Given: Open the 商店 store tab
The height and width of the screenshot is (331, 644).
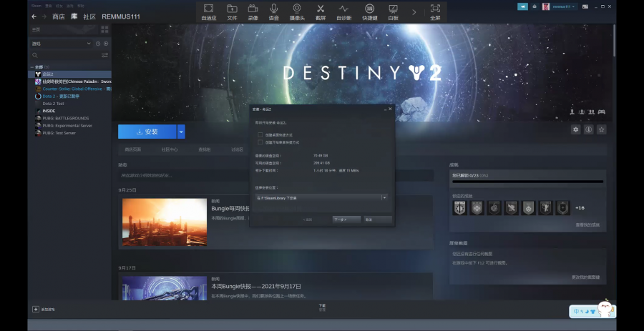Looking at the screenshot, I should pos(59,16).
